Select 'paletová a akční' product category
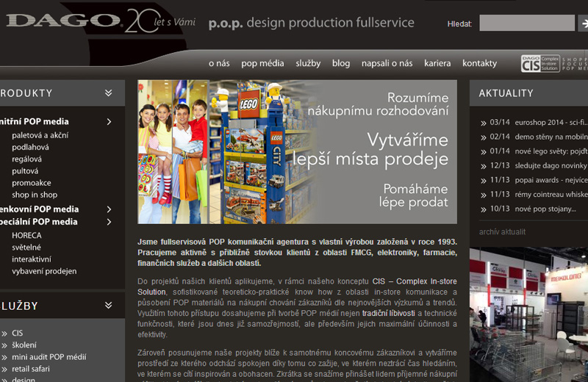This screenshot has width=588, height=382. tap(40, 135)
